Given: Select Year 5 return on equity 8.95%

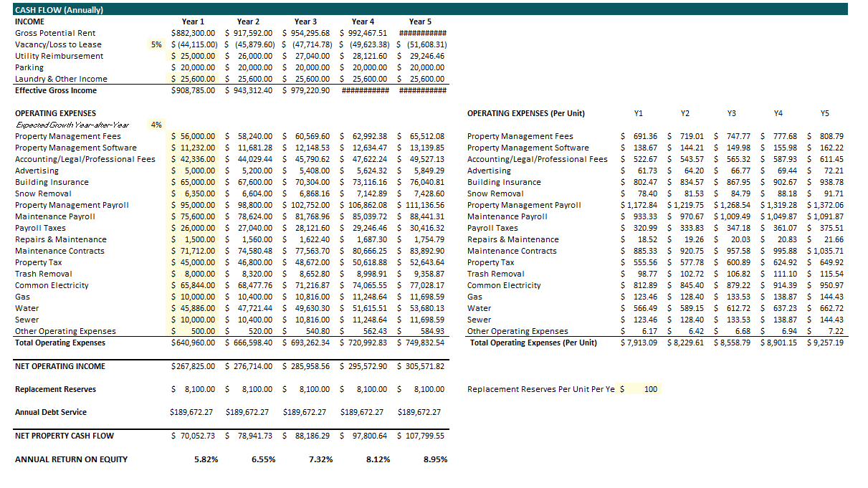Looking at the screenshot, I should 435,459.
